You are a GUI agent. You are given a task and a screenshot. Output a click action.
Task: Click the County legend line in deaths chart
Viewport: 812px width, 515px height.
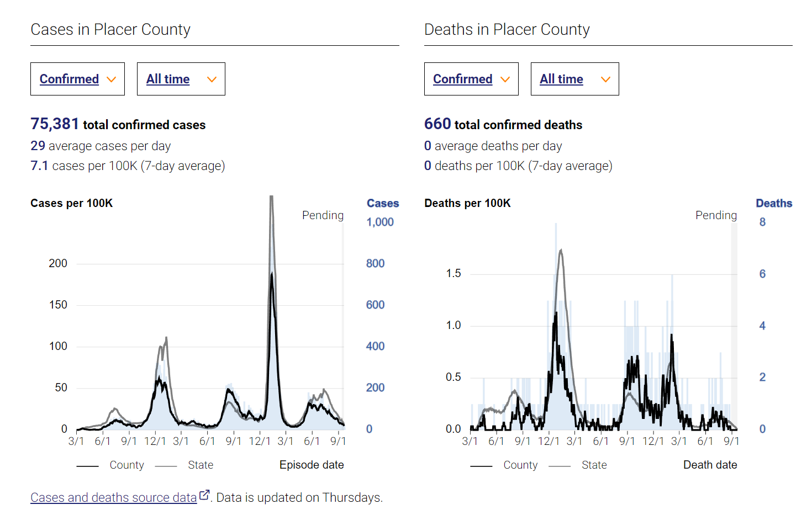[x=482, y=466]
